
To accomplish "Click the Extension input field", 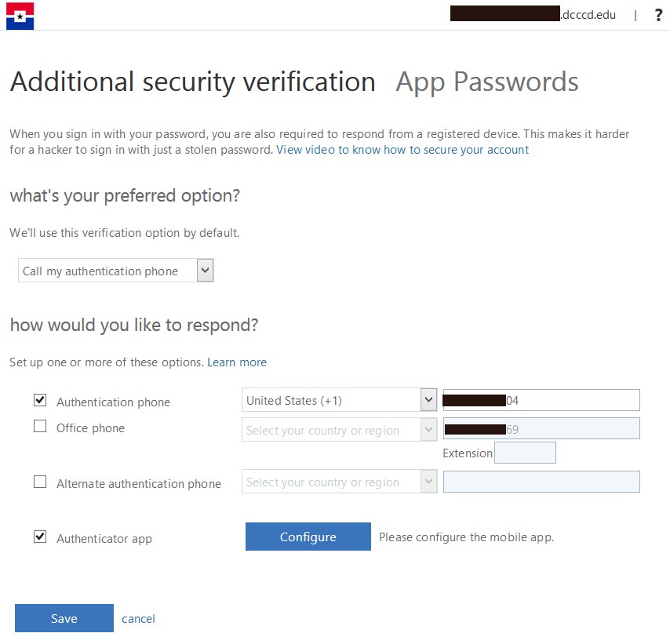I will 525,453.
